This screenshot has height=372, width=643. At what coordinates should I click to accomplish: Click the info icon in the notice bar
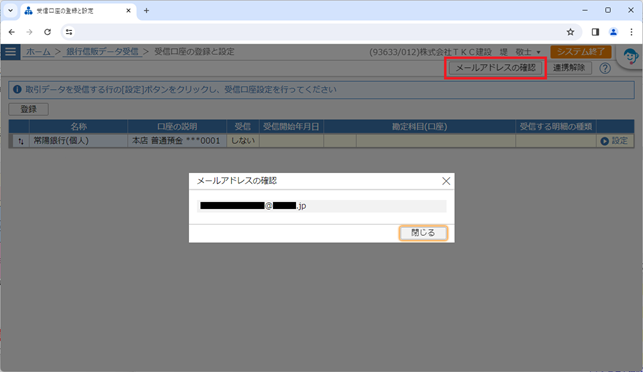tap(17, 89)
